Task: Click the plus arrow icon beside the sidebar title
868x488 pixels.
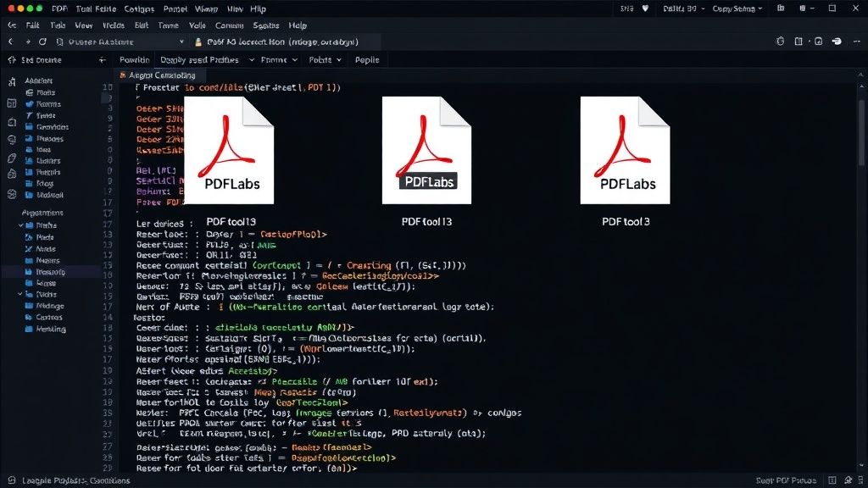Action: [x=102, y=60]
